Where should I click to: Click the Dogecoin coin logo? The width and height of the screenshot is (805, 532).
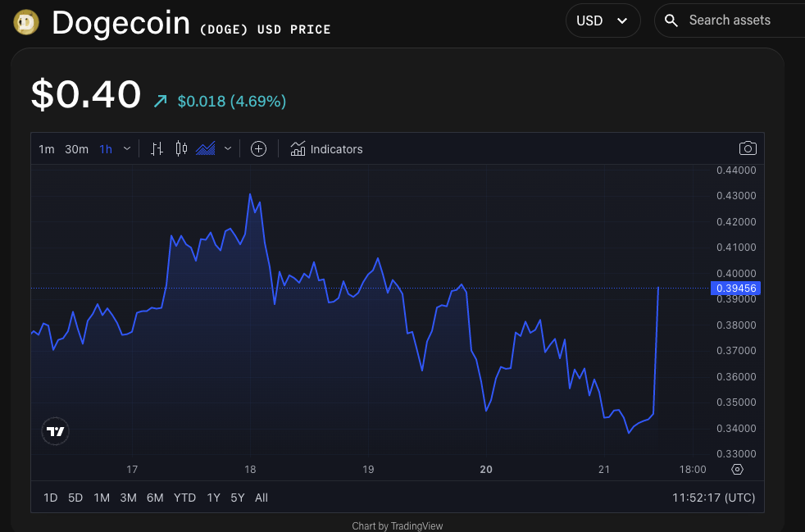pos(26,22)
